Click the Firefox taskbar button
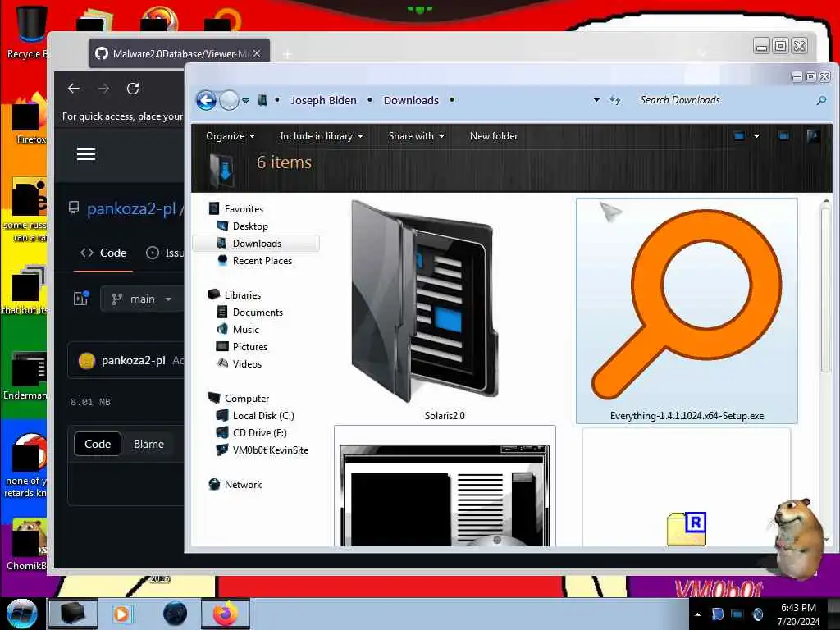840x630 pixels. (x=226, y=614)
